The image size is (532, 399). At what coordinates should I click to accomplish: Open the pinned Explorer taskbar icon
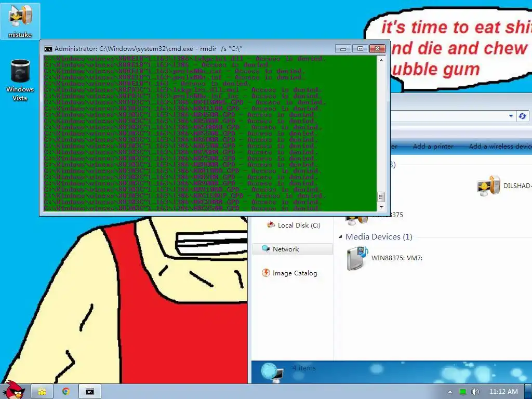(x=42, y=392)
